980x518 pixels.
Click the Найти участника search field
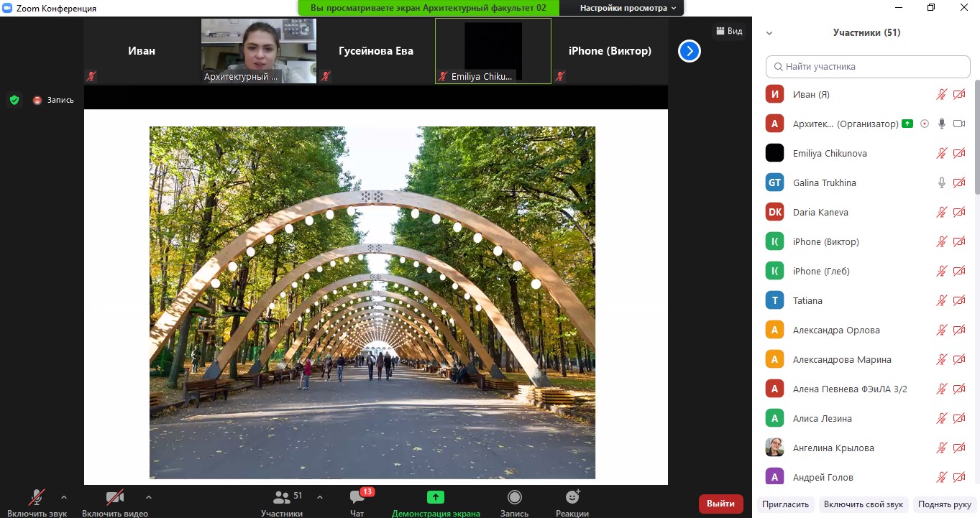868,66
